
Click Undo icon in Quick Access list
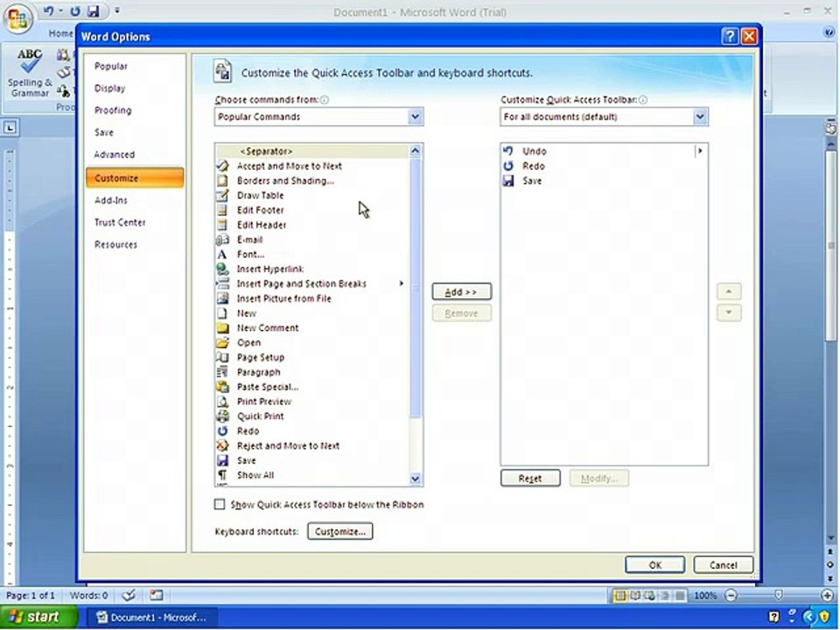[x=508, y=151]
